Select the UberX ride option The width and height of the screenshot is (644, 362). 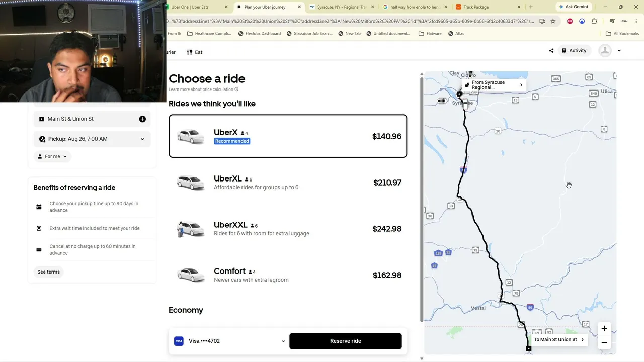coord(288,136)
